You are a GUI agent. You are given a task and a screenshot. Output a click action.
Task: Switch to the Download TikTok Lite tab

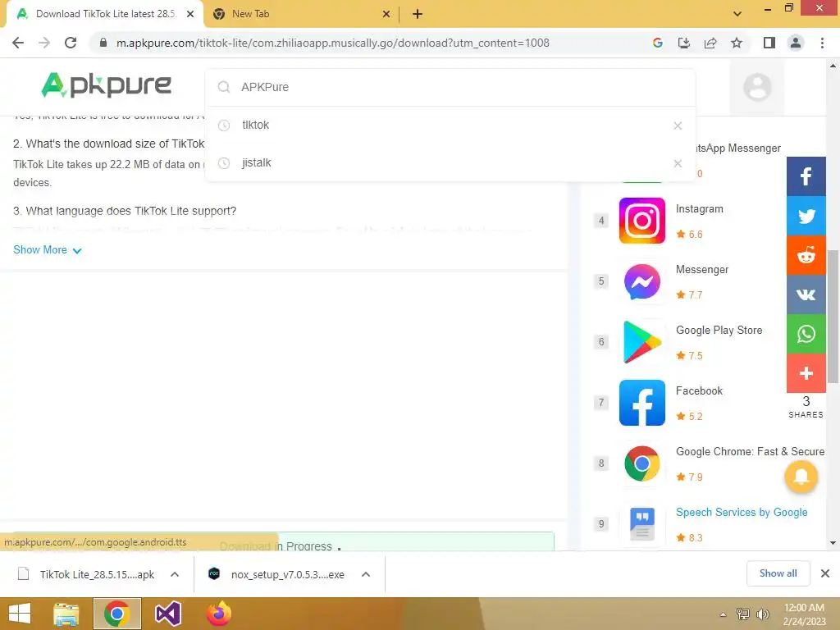coord(104,14)
